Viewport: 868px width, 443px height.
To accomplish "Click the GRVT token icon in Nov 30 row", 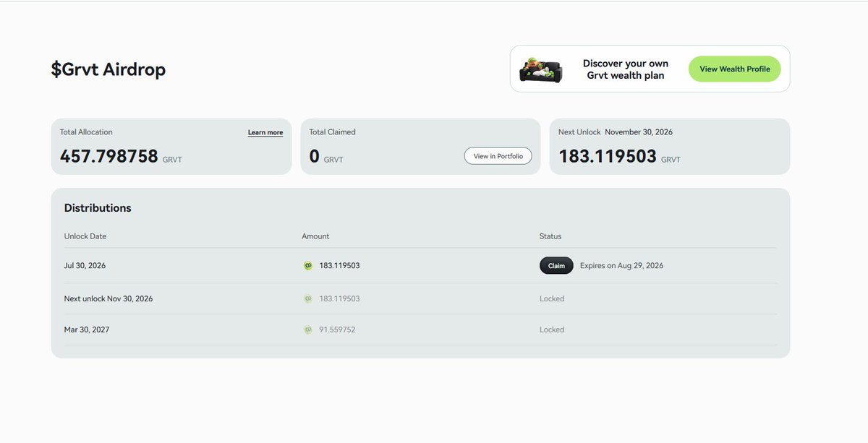I will click(308, 298).
